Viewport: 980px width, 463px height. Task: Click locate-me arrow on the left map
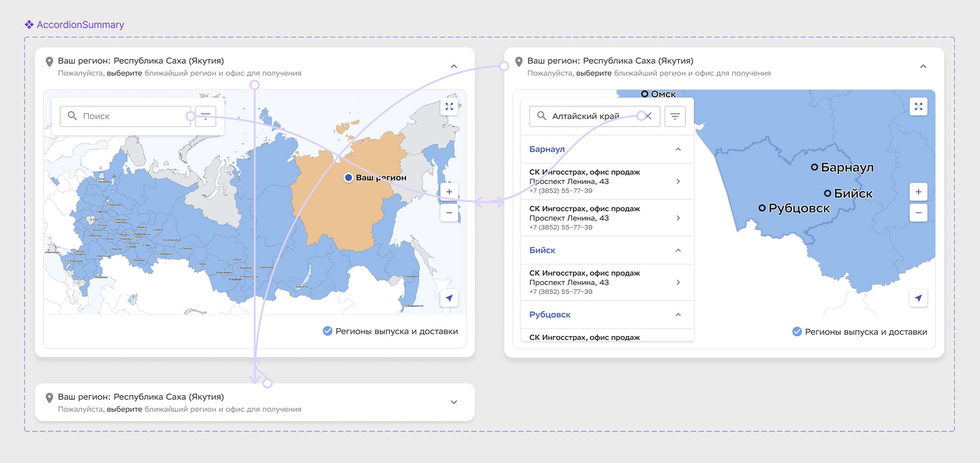449,298
